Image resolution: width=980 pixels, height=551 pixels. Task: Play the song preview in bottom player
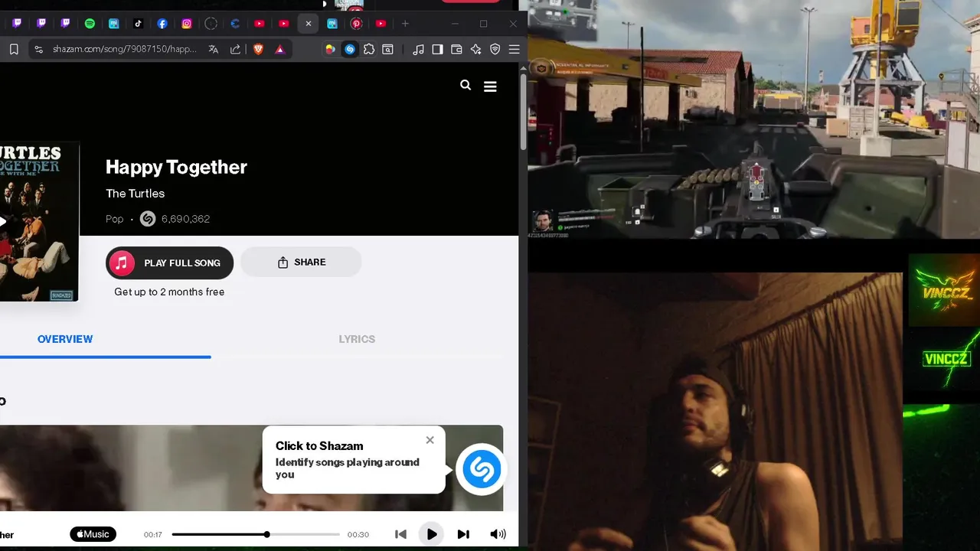(432, 534)
